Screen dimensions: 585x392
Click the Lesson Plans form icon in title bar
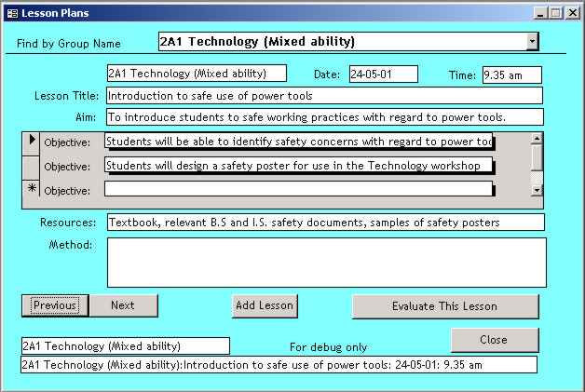coord(12,13)
